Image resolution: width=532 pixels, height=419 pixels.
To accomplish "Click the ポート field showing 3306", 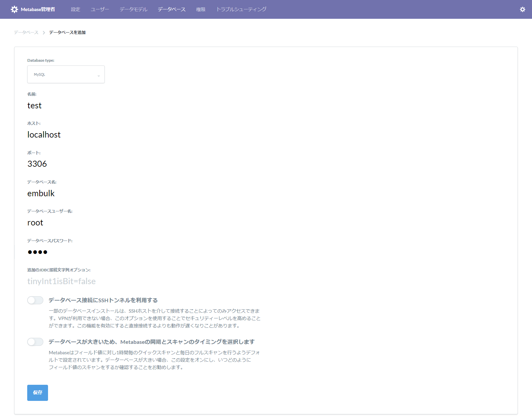I will click(144, 164).
